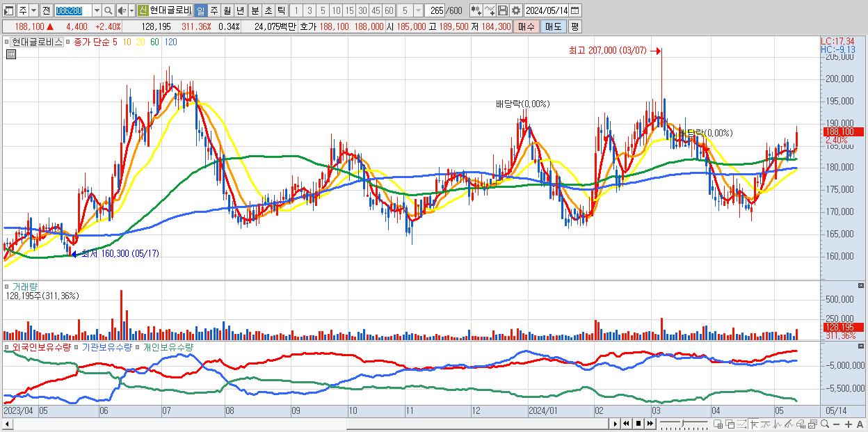Click the 거래량 volume panel label
Screen dimensions: 868x432
pyautogui.click(x=24, y=286)
